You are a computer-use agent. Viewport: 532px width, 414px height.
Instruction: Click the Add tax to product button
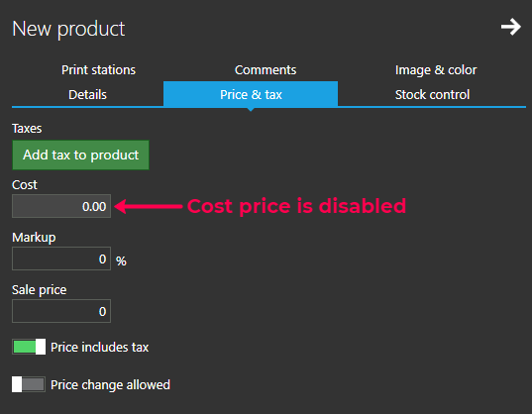pyautogui.click(x=81, y=155)
